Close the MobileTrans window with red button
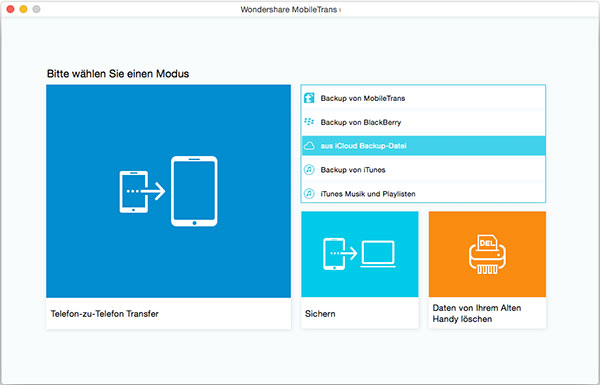The height and width of the screenshot is (385, 600). (10, 9)
